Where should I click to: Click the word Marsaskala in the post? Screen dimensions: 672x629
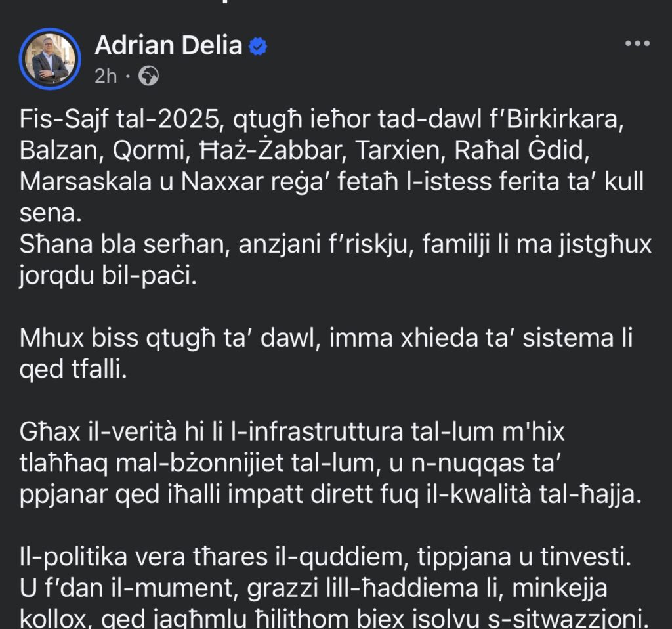point(85,182)
